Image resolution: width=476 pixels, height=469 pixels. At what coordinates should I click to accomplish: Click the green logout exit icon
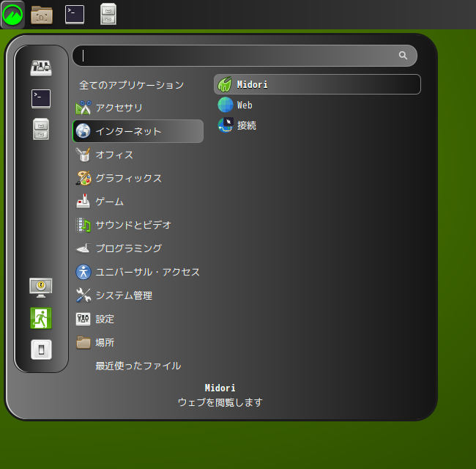(x=41, y=318)
